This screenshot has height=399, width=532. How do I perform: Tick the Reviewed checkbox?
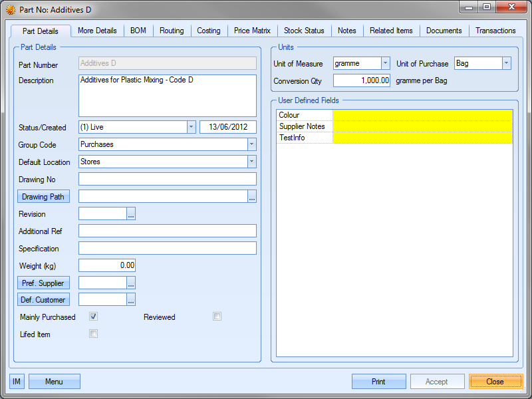coord(217,317)
